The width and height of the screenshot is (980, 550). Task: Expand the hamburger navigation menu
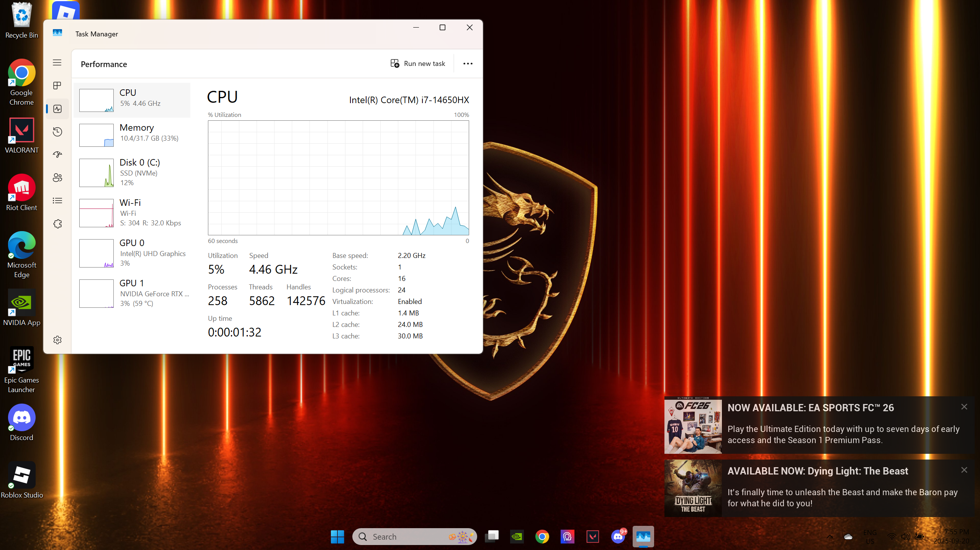(x=57, y=62)
